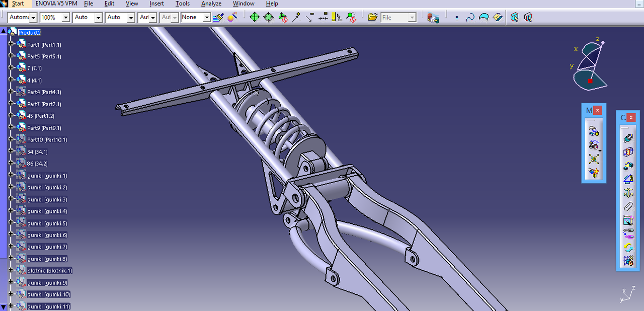Open the ENOVIA V5 VPM menu
Viewport: 644px width, 311px height.
[x=56, y=4]
